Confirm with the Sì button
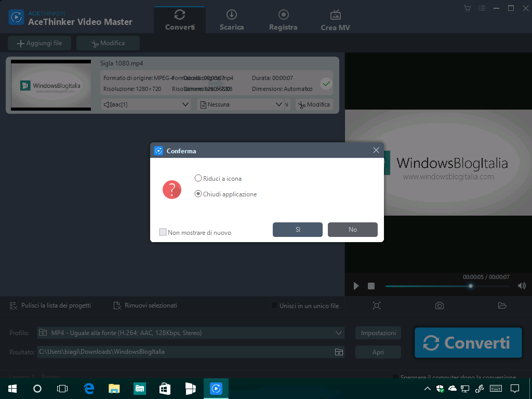This screenshot has height=399, width=532. click(298, 230)
